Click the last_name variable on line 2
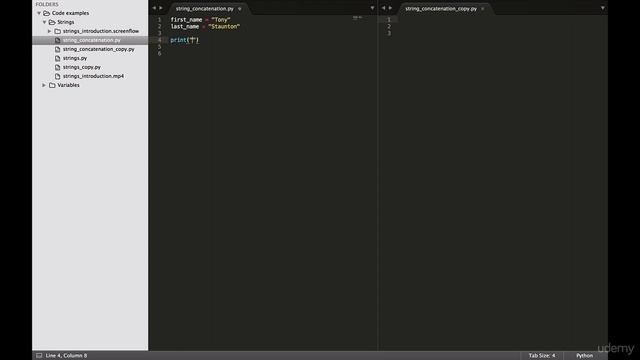The image size is (640, 360). 184,27
